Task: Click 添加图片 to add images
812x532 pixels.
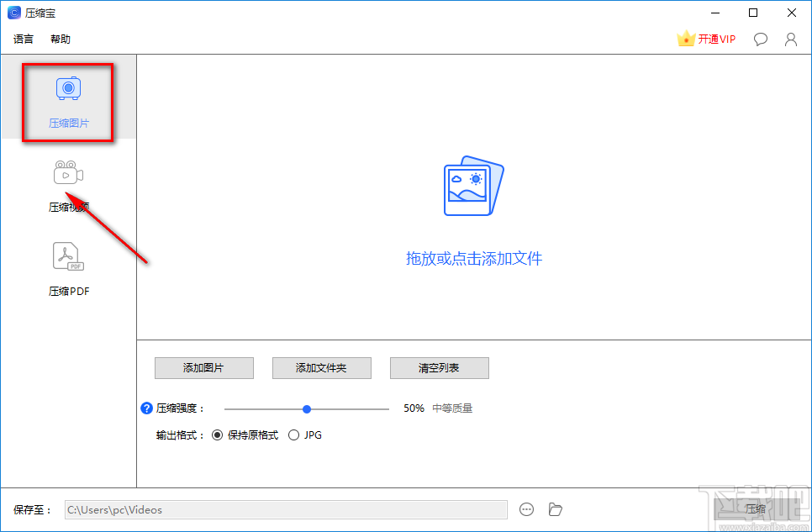Action: [x=203, y=368]
